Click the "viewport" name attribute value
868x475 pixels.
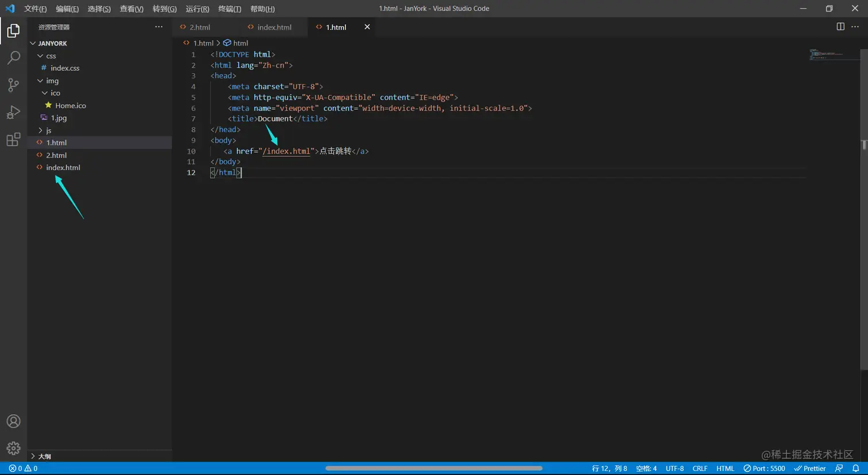click(297, 108)
